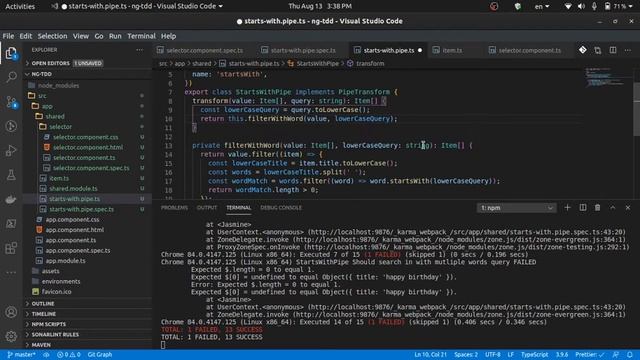Open the terminal selector dropdown 1: npm
Image resolution: width=640 pixels, height=360 pixels.
coord(516,208)
